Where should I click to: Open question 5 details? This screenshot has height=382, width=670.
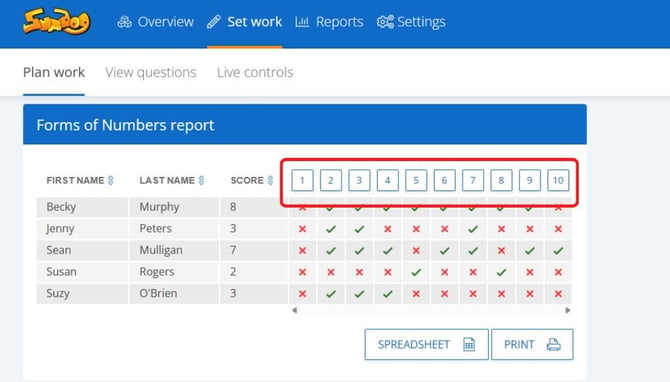pyautogui.click(x=416, y=180)
